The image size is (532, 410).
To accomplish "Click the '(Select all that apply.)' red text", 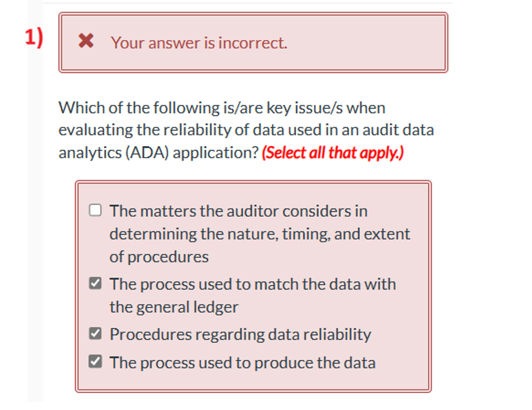I will 333,152.
